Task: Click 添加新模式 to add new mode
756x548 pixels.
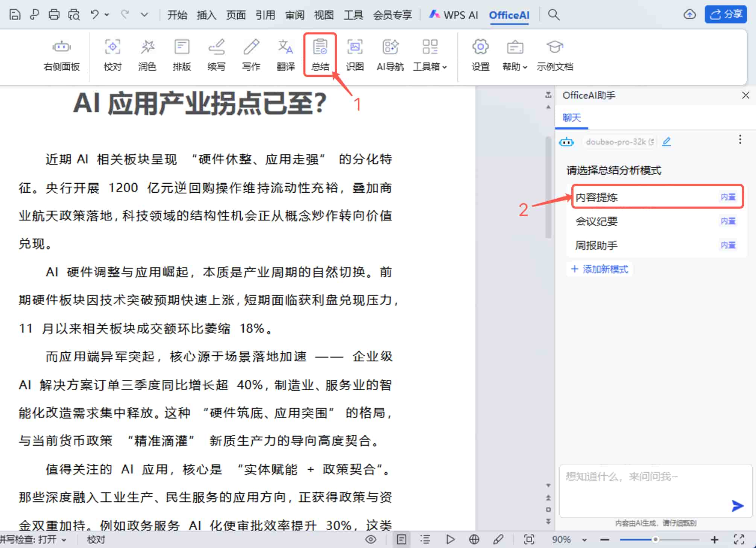Action: pyautogui.click(x=600, y=269)
